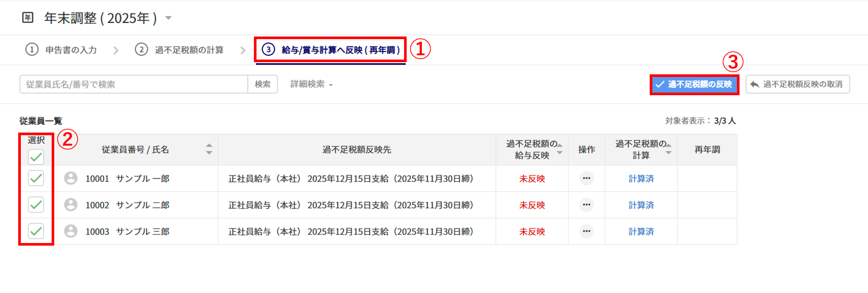Screen dimensions: 868x293
Task: Click the 対象者表示: 3/3 人 count
Action: pyautogui.click(x=700, y=121)
